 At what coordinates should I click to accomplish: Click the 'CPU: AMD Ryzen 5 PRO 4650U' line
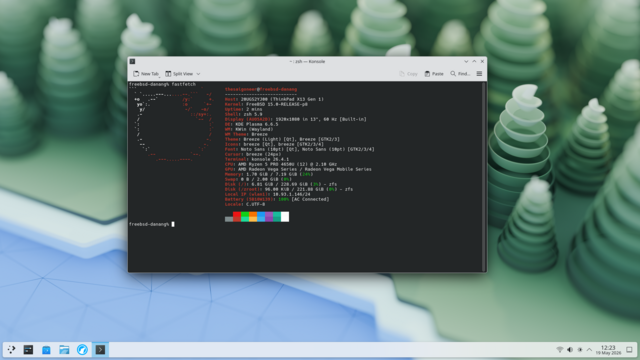coord(281,164)
